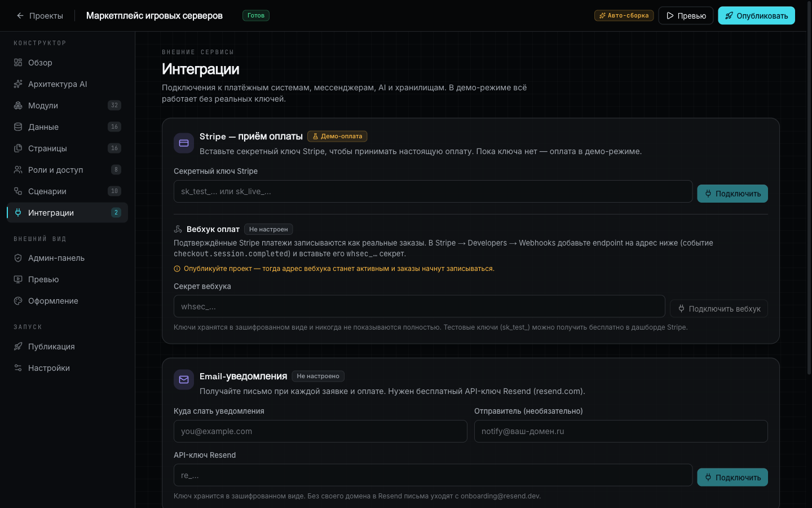This screenshot has height=508, width=812.
Task: Open the Обзор section icon
Action: pos(18,63)
